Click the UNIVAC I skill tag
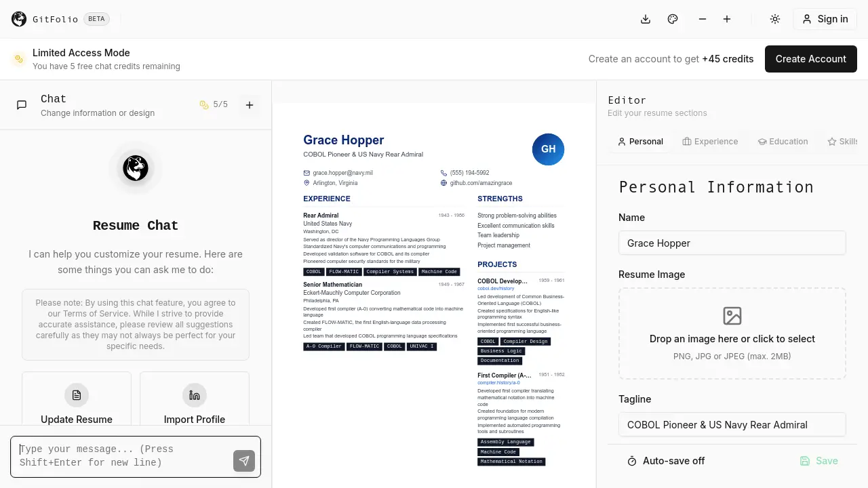The height and width of the screenshot is (488, 868). [422, 346]
